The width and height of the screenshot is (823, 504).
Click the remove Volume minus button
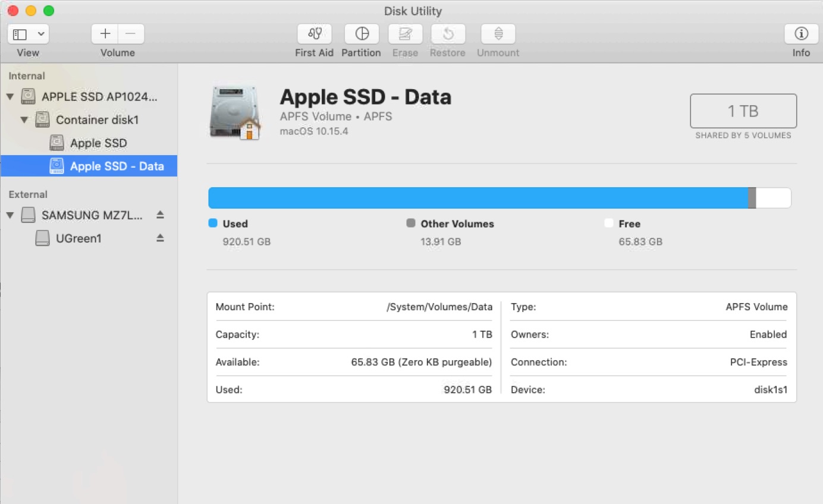coord(131,34)
